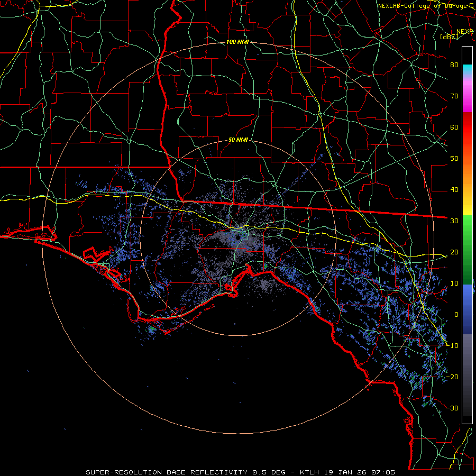Pick the red band of the reflectivity color bar
476x476 pixels.
467,127
